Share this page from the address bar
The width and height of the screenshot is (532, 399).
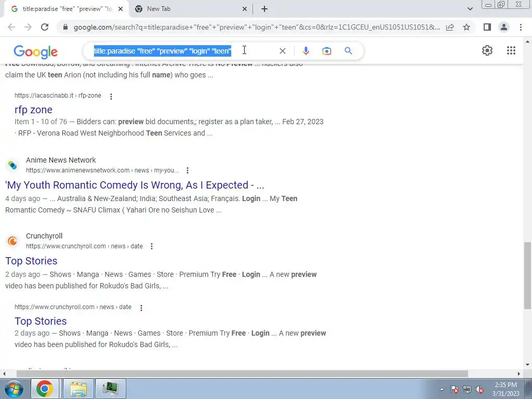[450, 27]
